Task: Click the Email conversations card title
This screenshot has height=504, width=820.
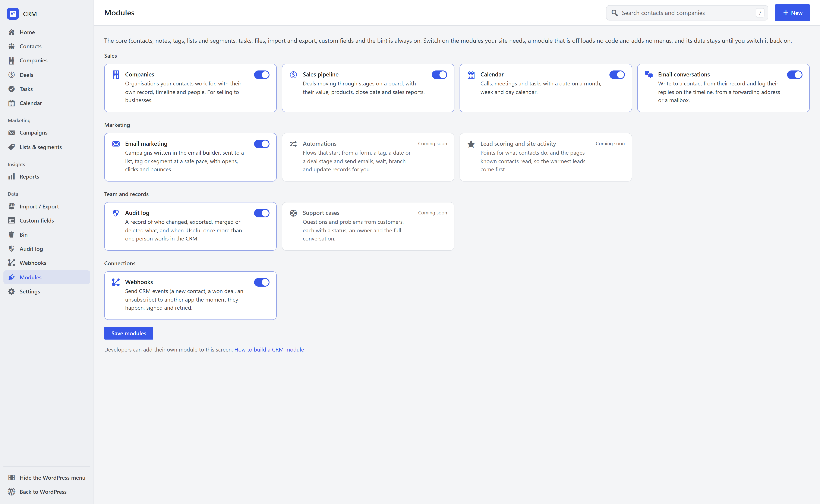Action: [684, 74]
